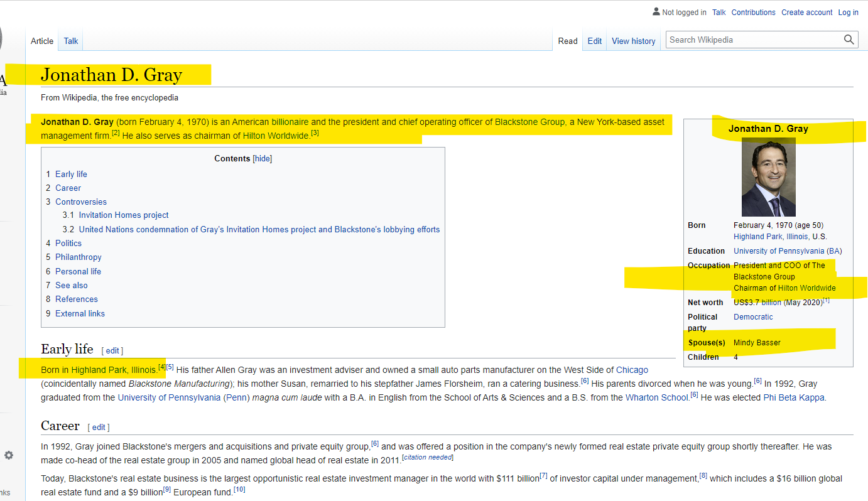This screenshot has height=501, width=868.
Task: Click billion link in Net worth row
Action: 771,303
